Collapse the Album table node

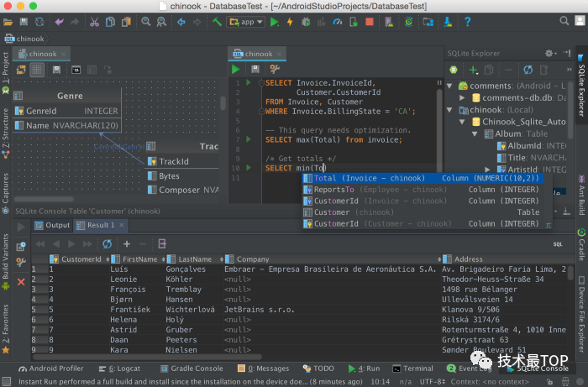pyautogui.click(x=475, y=133)
